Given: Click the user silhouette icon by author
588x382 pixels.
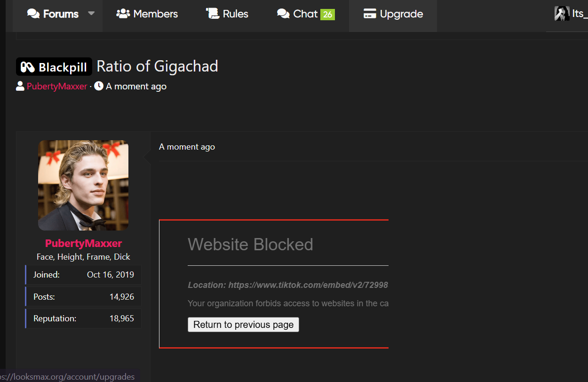Looking at the screenshot, I should pyautogui.click(x=20, y=86).
